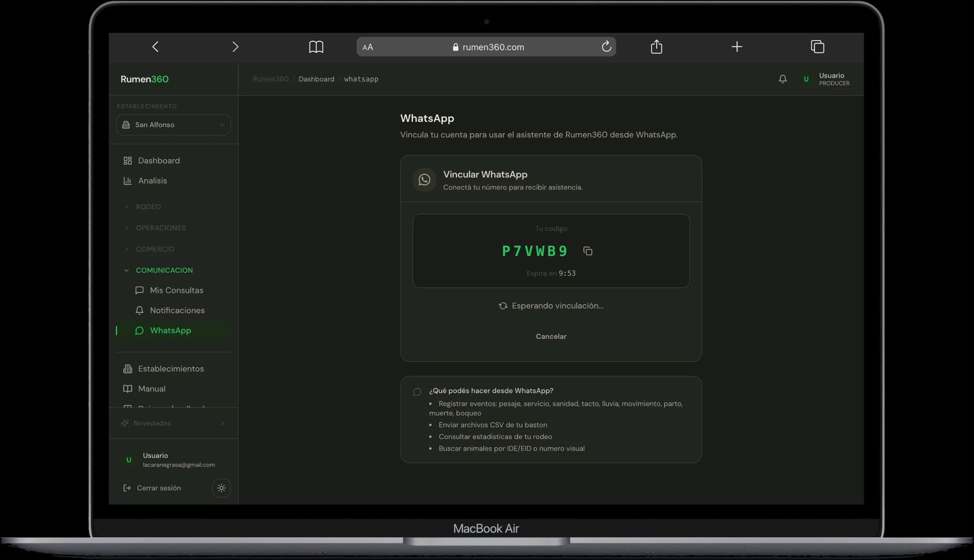Open Safari bookmarks book icon

[x=316, y=47]
